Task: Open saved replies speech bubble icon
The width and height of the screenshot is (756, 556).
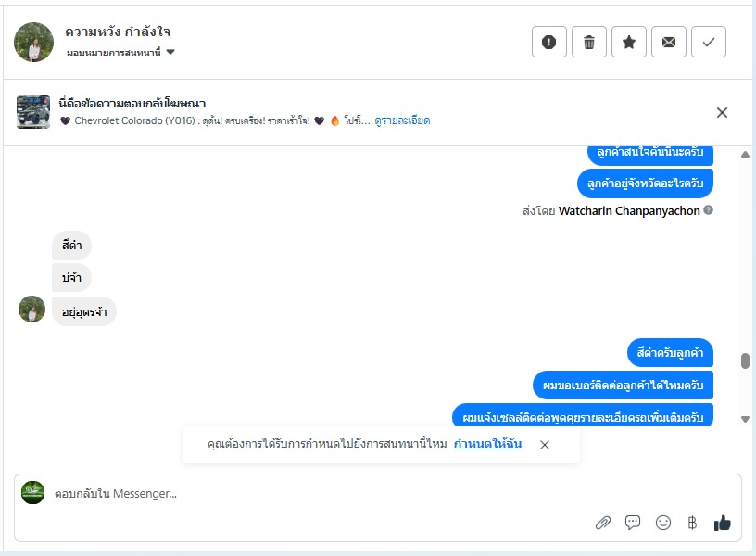Action: click(x=633, y=523)
